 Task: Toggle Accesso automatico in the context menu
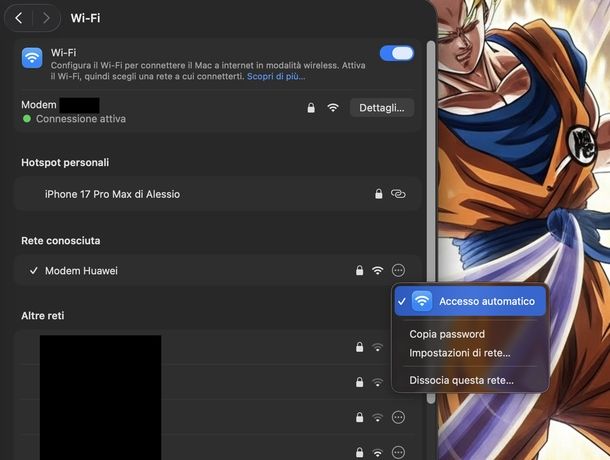tap(470, 301)
